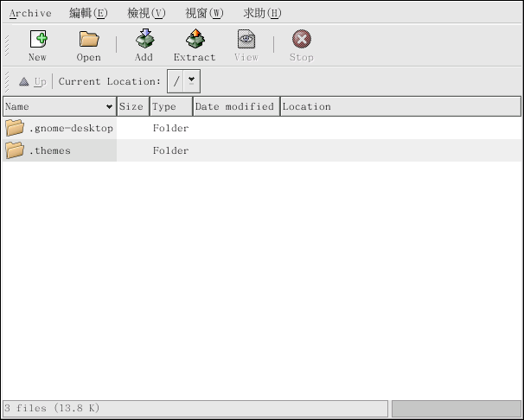Click the Name column sort arrow
Image resolution: width=524 pixels, height=420 pixels.
pyautogui.click(x=109, y=107)
